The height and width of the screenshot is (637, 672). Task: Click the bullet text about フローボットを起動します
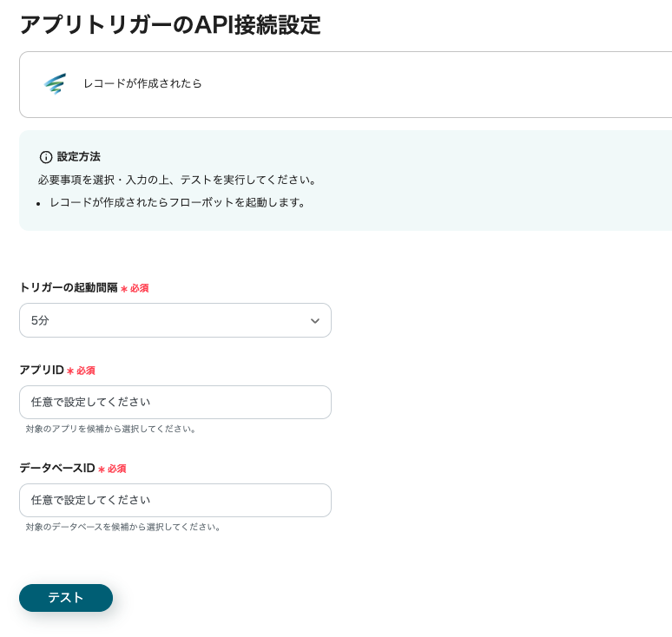177,202
